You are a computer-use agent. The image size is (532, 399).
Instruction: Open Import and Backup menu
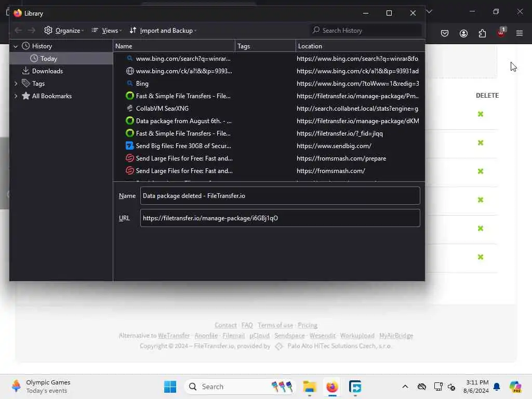163,31
